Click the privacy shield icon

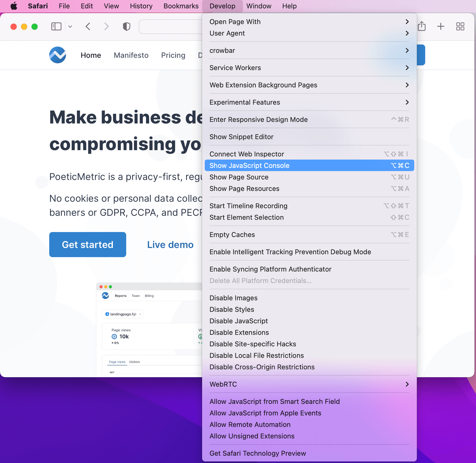click(127, 26)
